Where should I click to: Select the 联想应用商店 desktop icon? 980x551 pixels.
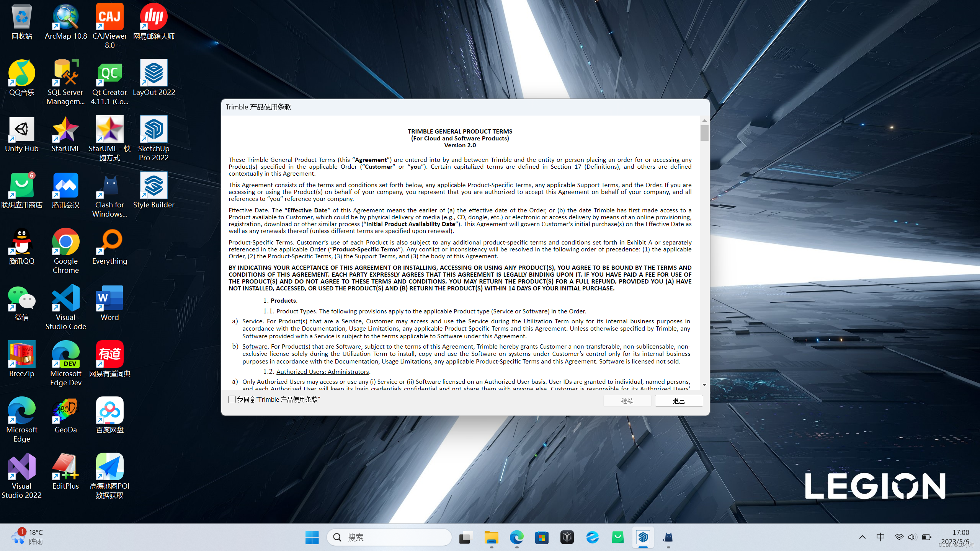pos(22,191)
